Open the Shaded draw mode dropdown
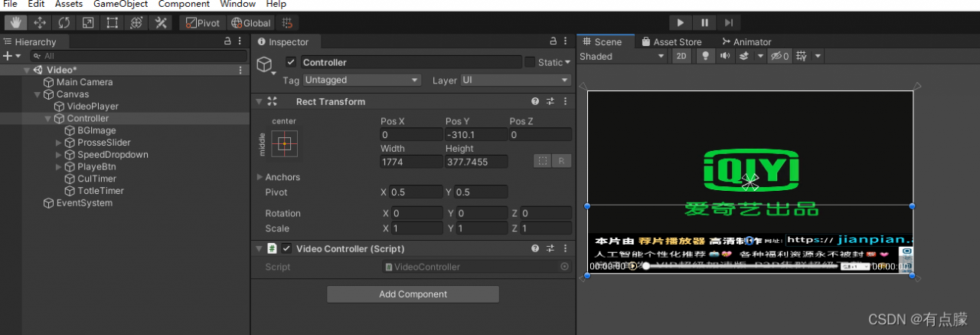This screenshot has width=980, height=335. tap(623, 56)
